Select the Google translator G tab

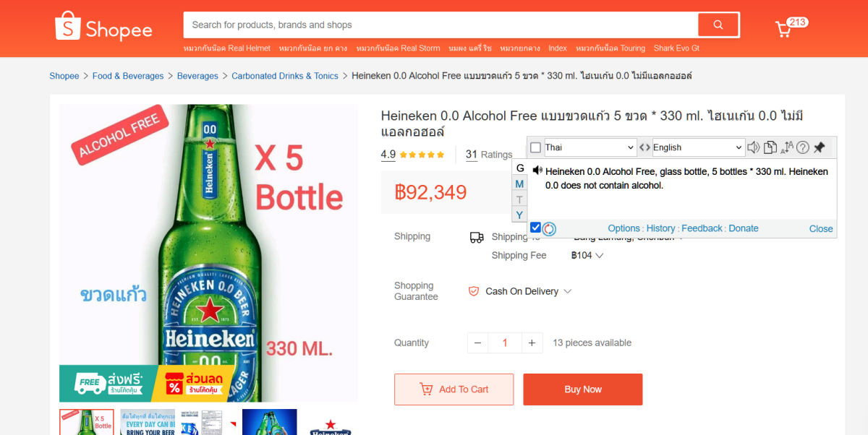[519, 168]
